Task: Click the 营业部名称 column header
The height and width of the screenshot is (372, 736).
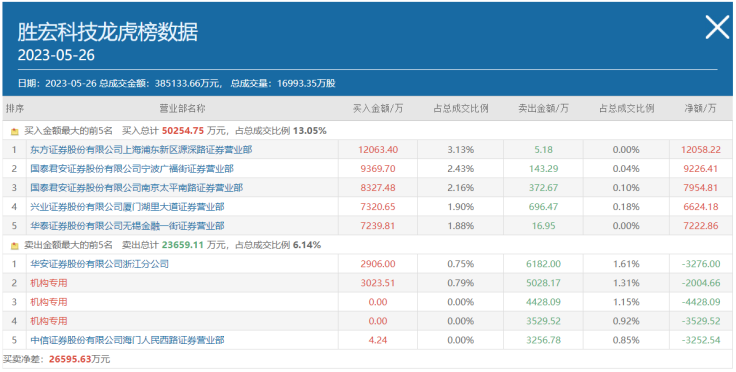Action: point(182,109)
